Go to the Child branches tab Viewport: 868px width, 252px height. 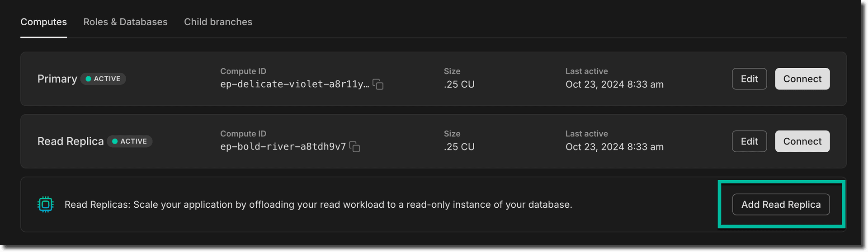218,22
